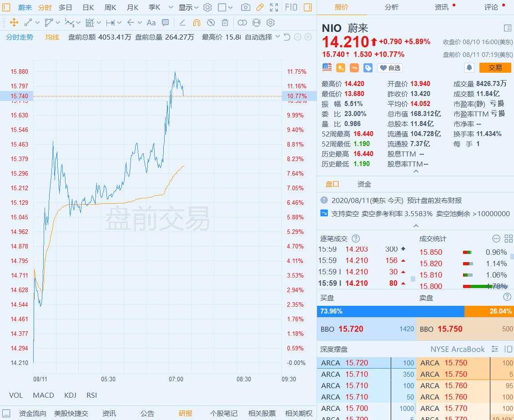Switch to 周K weekly candlestick view
514x420 pixels.
tap(110, 7)
